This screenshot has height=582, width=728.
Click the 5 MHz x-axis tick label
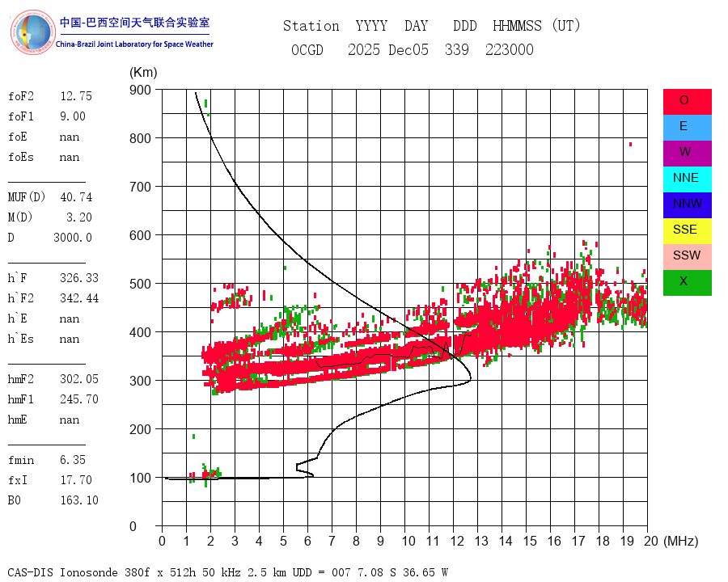(283, 541)
